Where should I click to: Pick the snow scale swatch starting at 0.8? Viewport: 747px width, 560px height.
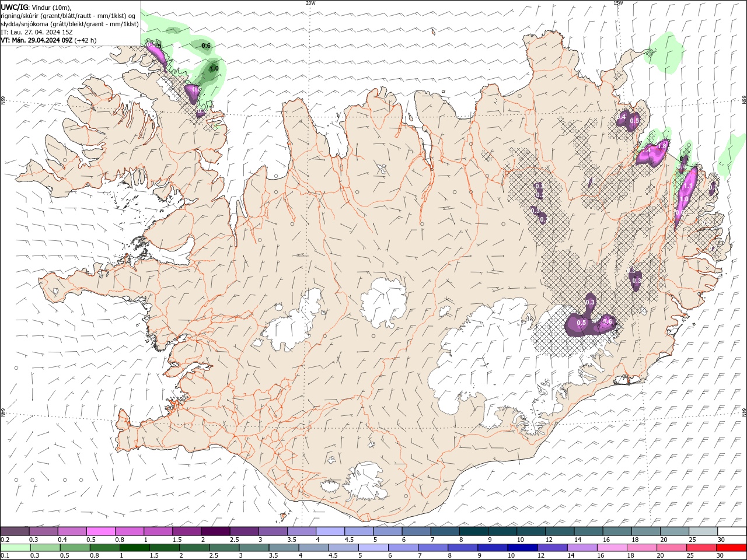tap(130, 531)
